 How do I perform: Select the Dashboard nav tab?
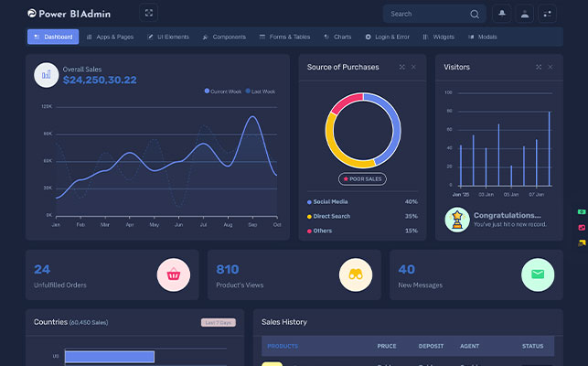53,37
